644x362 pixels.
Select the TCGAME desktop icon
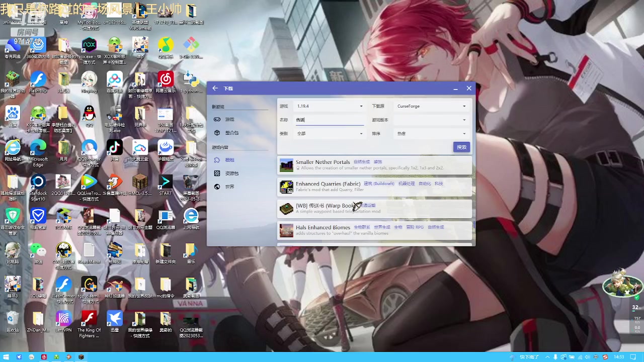(x=63, y=220)
